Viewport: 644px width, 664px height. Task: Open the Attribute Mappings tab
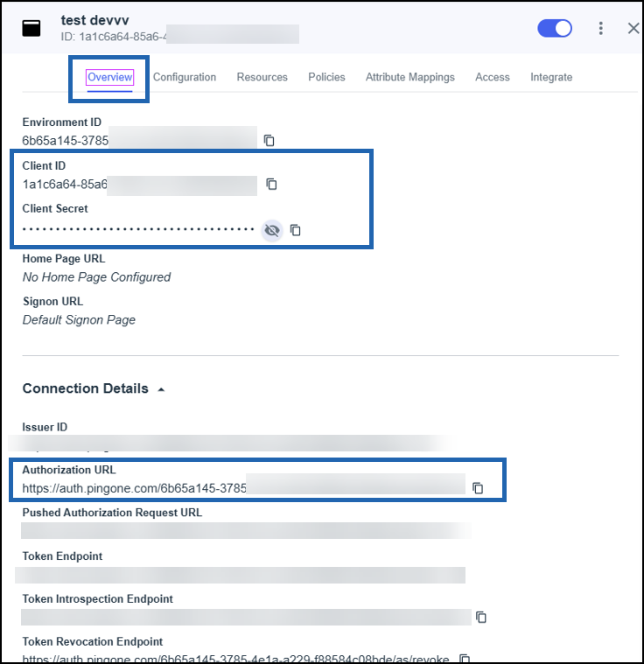tap(410, 77)
